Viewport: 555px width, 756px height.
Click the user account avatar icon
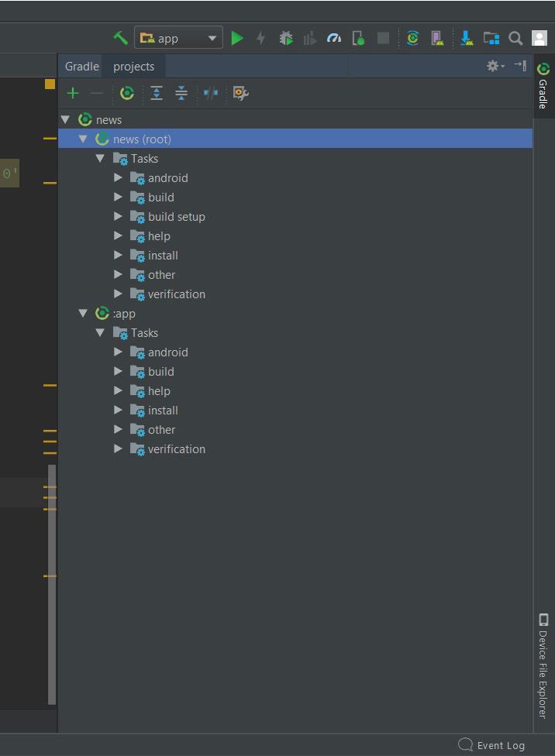(x=539, y=38)
